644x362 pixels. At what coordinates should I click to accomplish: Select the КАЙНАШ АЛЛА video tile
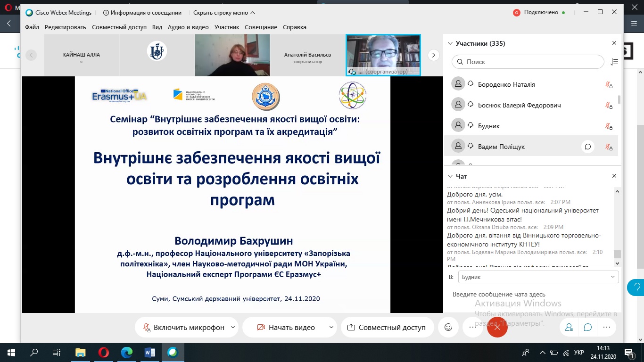tap(82, 55)
